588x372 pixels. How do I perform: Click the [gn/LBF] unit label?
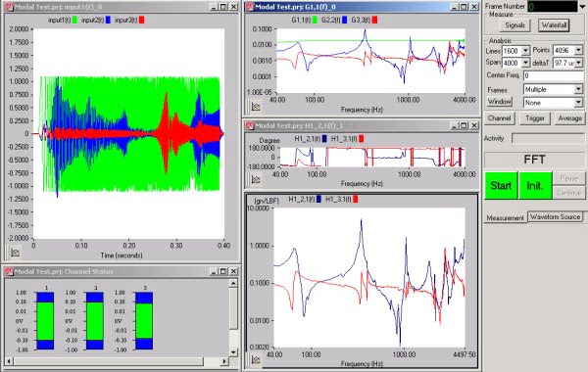pyautogui.click(x=267, y=201)
